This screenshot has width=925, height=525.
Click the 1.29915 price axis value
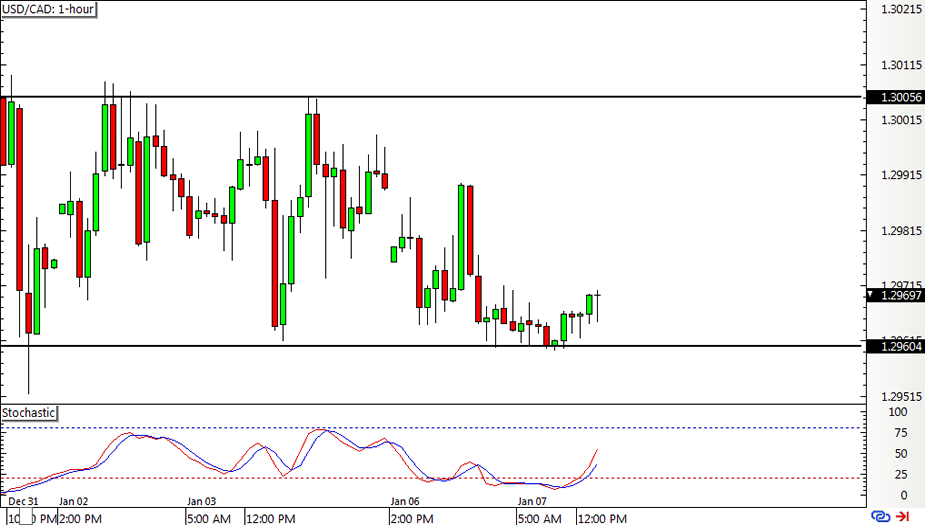pos(901,175)
